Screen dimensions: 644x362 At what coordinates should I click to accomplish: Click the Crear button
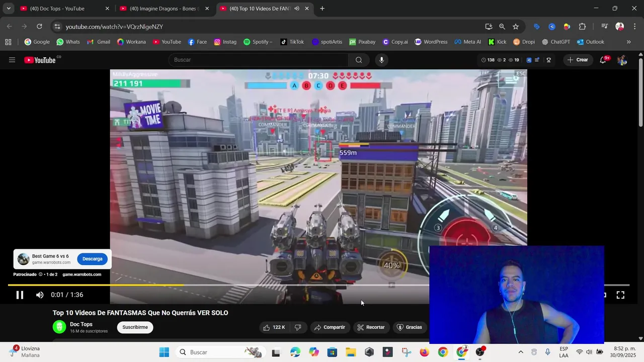(x=578, y=60)
